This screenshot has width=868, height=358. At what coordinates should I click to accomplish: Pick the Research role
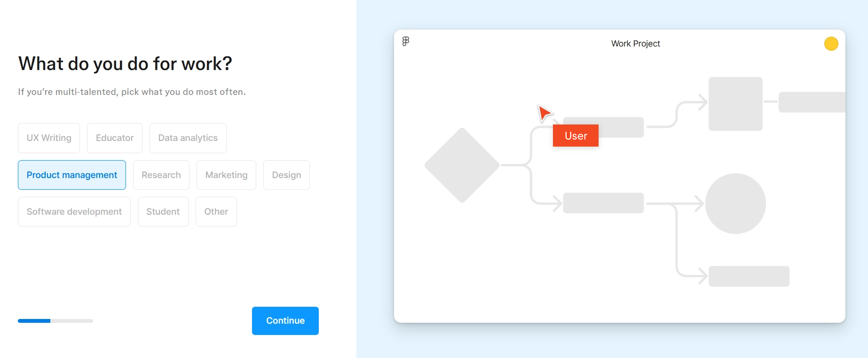(x=161, y=175)
